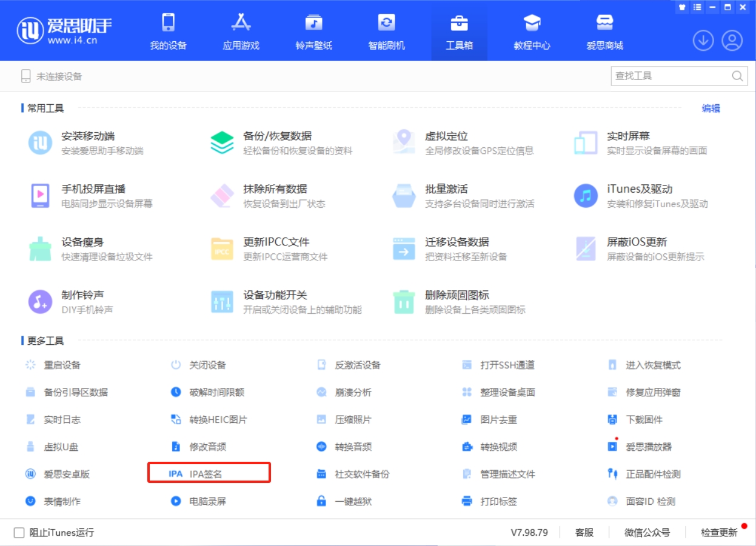Open 爱思安卓版 entry

click(x=57, y=474)
